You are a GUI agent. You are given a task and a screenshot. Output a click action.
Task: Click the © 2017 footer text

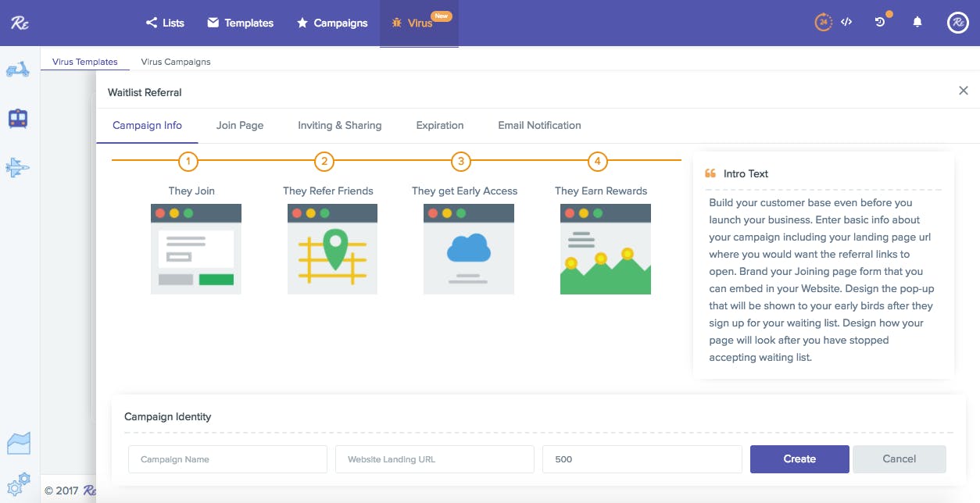tap(61, 491)
